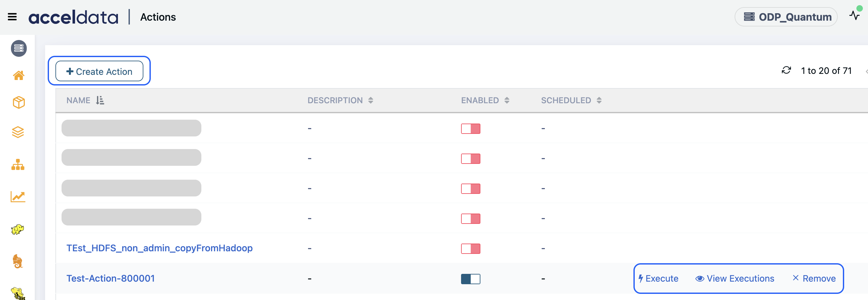Toggle enabled switch in the first row
The width and height of the screenshot is (868, 300).
pyautogui.click(x=470, y=129)
